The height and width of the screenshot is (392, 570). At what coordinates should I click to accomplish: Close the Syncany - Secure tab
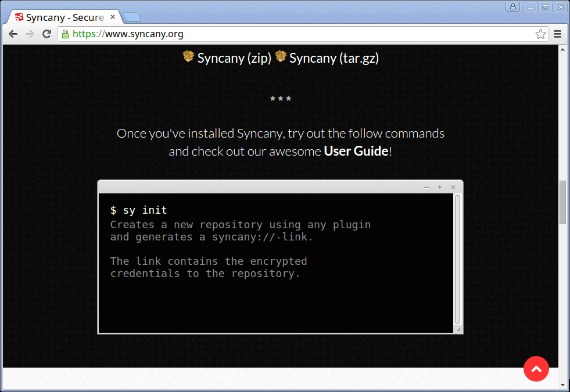tap(113, 17)
